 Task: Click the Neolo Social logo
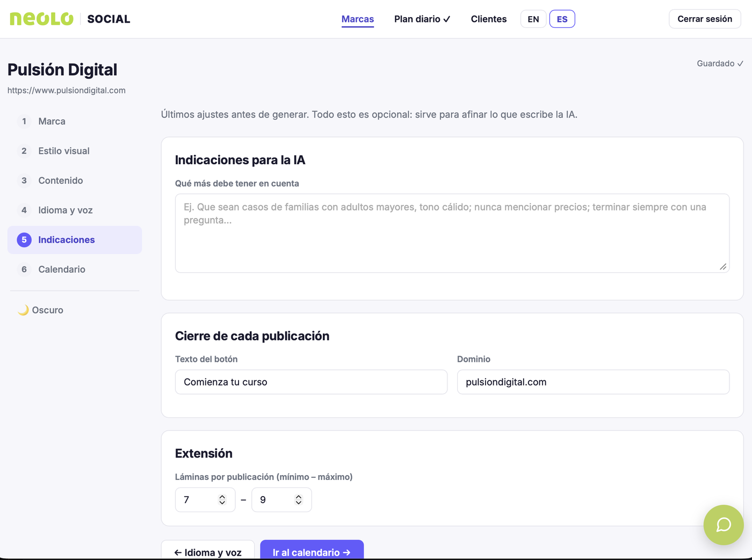(x=70, y=19)
